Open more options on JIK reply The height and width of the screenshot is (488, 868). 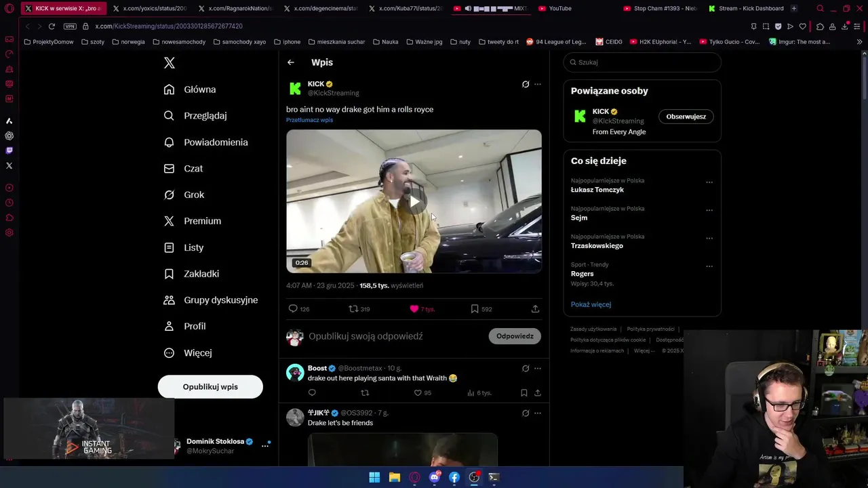tap(538, 413)
